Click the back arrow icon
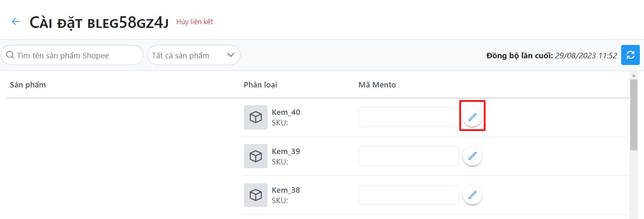The height and width of the screenshot is (219, 644). coord(16,22)
